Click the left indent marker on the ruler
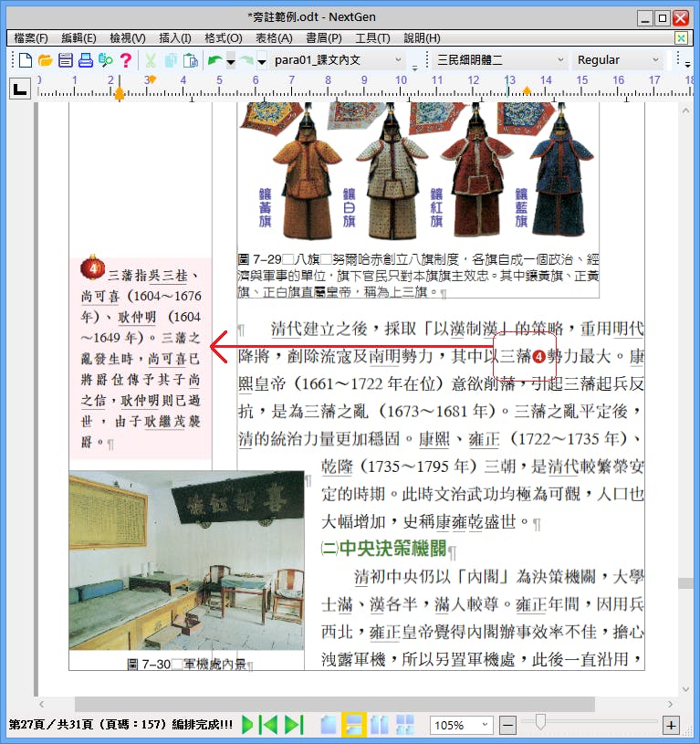Viewport: 700px width, 744px height. 120,94
